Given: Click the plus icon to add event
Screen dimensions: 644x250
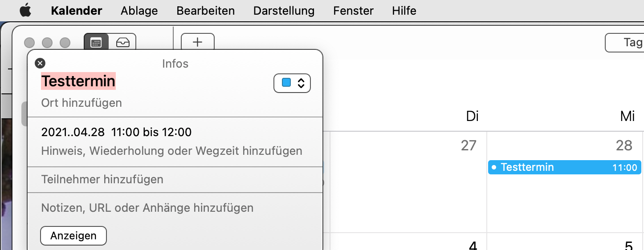Looking at the screenshot, I should point(197,42).
